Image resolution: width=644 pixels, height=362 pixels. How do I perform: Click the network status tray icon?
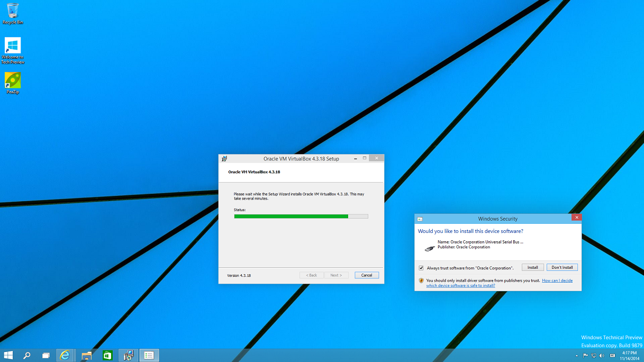click(x=594, y=356)
